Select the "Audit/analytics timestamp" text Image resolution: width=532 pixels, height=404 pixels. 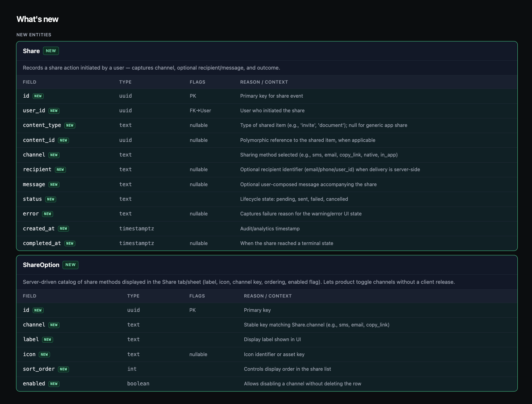(270, 229)
